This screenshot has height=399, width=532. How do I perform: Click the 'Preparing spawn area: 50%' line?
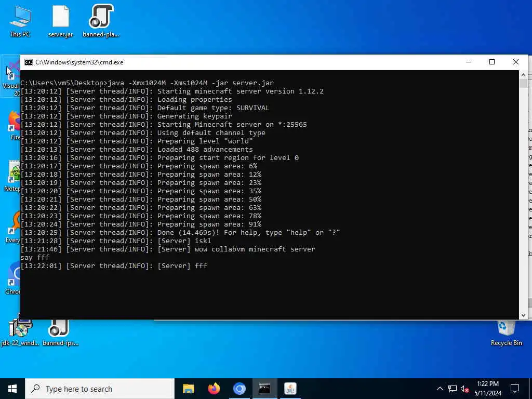tap(141, 199)
